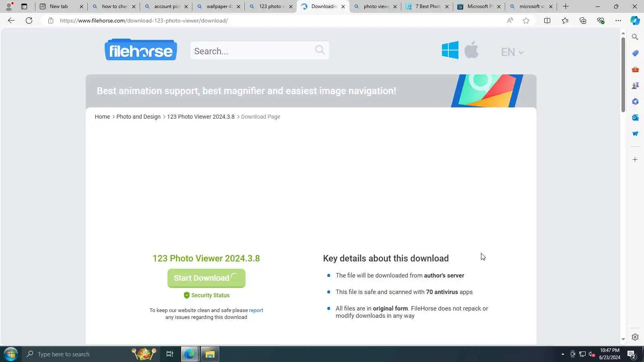
Task: Open Read aloud icon in address bar
Action: 510,21
